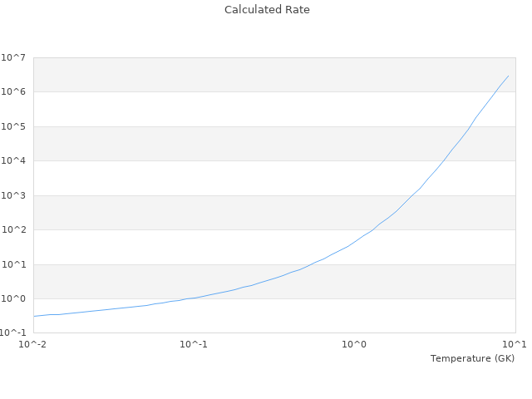This screenshot has width=532, height=399.
Task: Click the left starting point of the blue curve
Action: [x=34, y=316]
